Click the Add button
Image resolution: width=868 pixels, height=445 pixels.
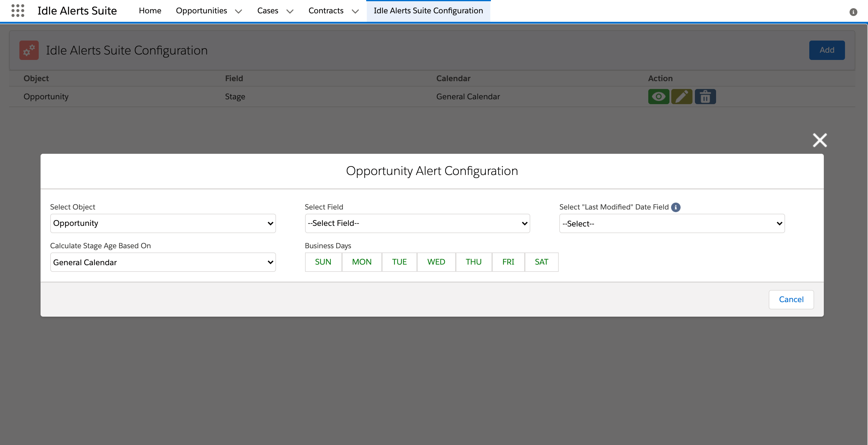827,50
